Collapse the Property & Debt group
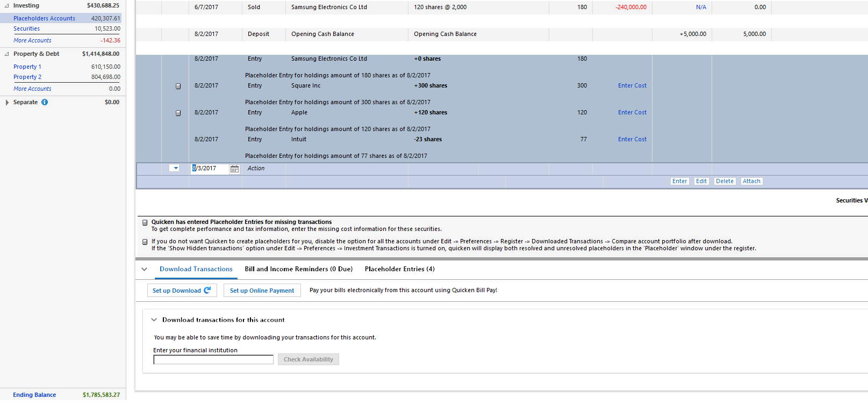The width and height of the screenshot is (868, 413). point(6,54)
